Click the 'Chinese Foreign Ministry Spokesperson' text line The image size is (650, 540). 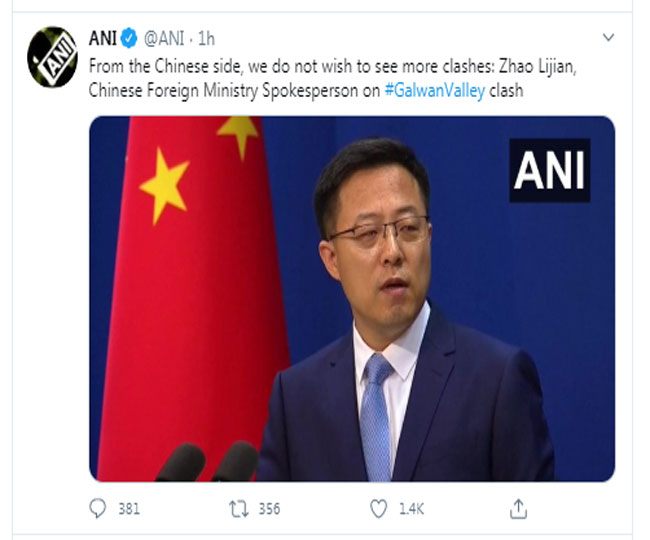pos(234,90)
